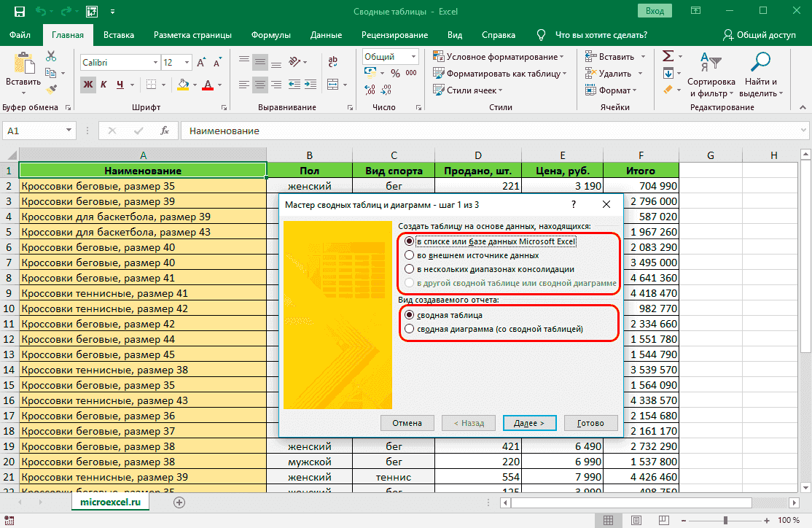This screenshot has width=812, height=528.
Task: Click the merge cells icon
Action: pyautogui.click(x=333, y=85)
